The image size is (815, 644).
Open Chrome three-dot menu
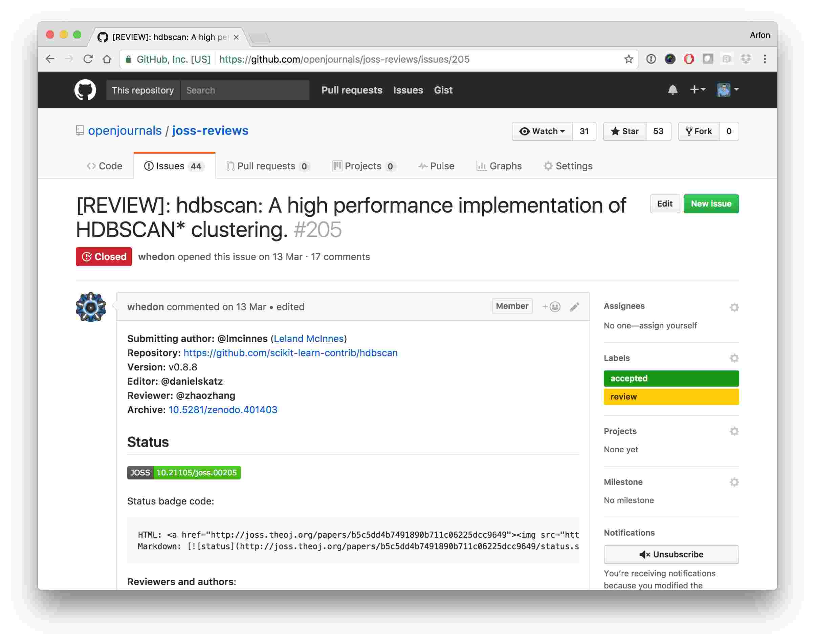765,59
